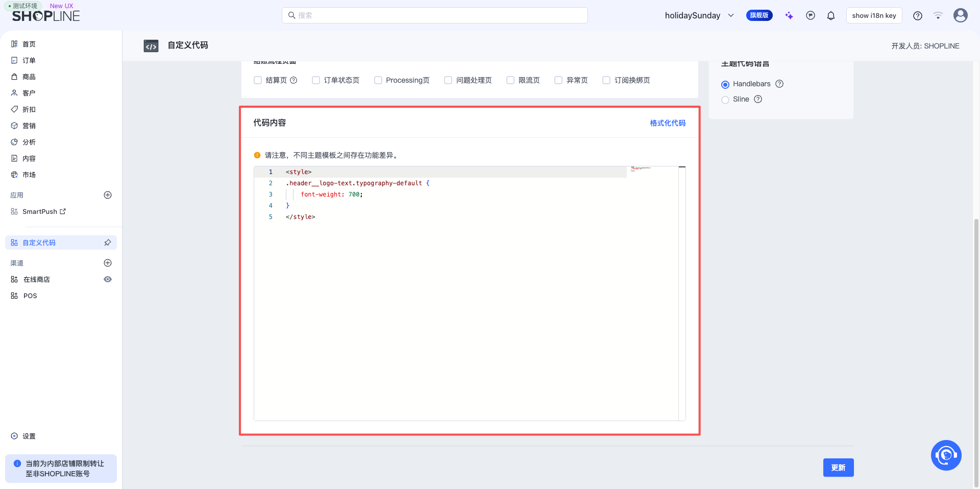The height and width of the screenshot is (489, 980).
Task: Click the SHOPLINE logo
Action: pyautogui.click(x=46, y=16)
